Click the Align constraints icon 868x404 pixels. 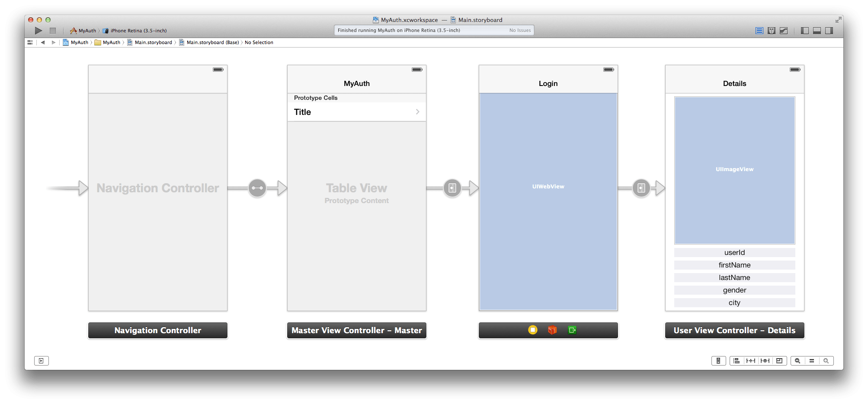point(736,360)
